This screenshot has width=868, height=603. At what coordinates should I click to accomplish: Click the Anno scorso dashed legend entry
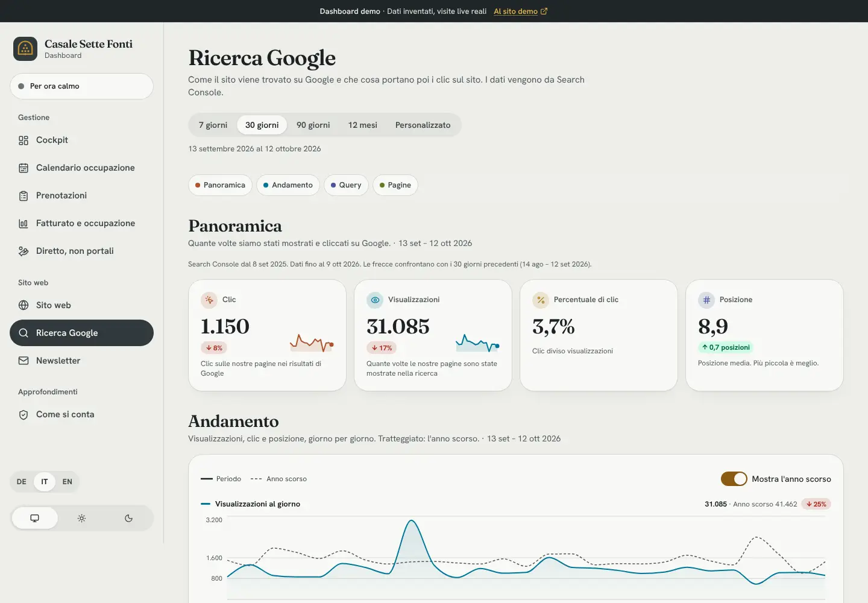click(278, 479)
